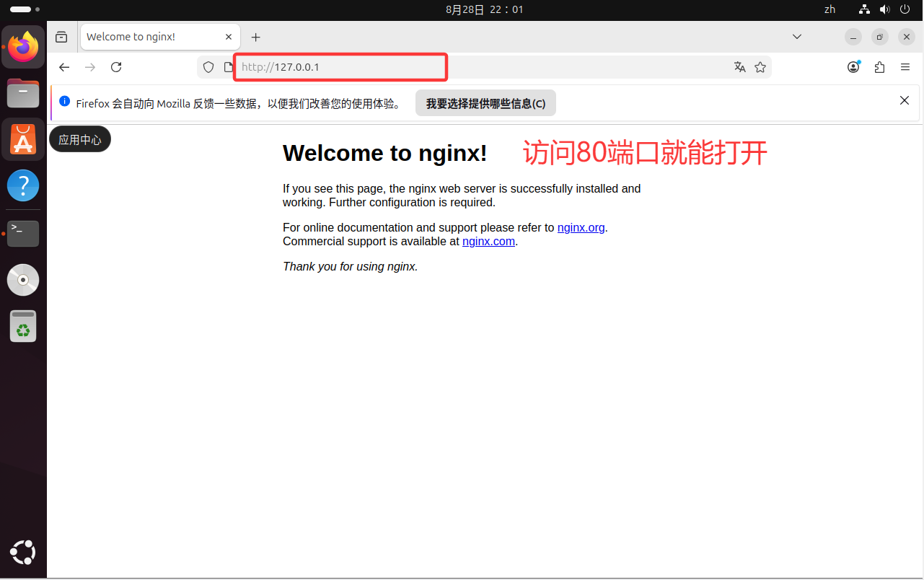924x580 pixels.
Task: Open the tracking protection shield icon
Action: 208,67
